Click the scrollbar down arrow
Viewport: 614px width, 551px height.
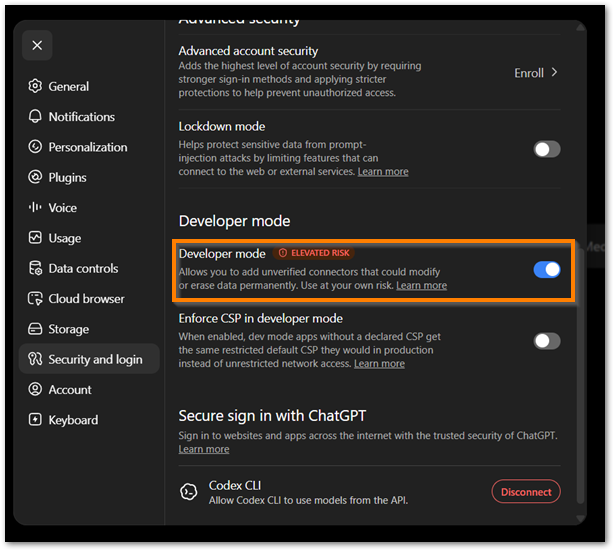(581, 518)
